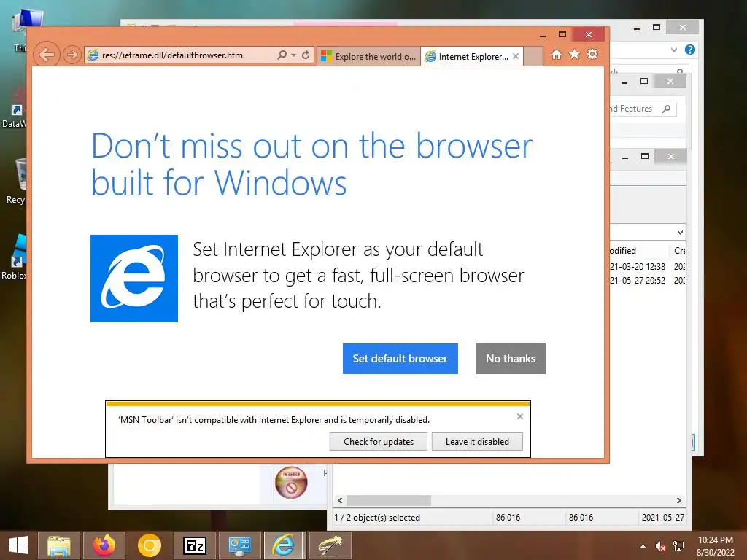Image resolution: width=747 pixels, height=560 pixels.
Task: Expand the ribbon chevron in back window
Action: (x=673, y=50)
